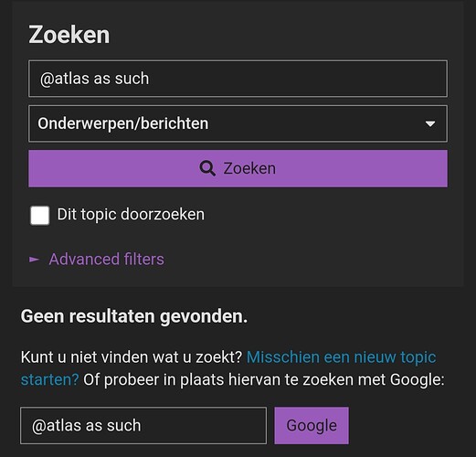Focus the Google query field next to Google button

pos(143,425)
